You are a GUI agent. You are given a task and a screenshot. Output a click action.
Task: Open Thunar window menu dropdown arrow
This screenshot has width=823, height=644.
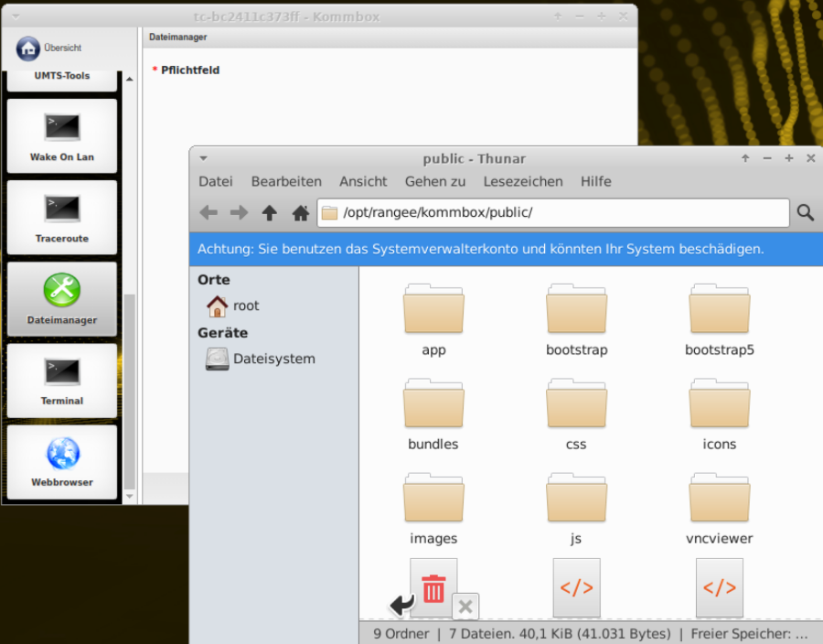(203, 158)
